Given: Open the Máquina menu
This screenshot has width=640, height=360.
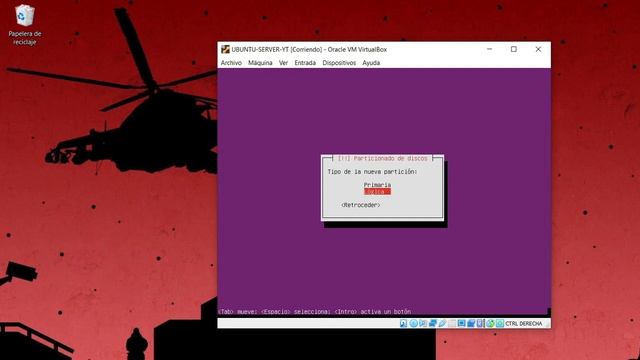Looking at the screenshot, I should pos(260,63).
